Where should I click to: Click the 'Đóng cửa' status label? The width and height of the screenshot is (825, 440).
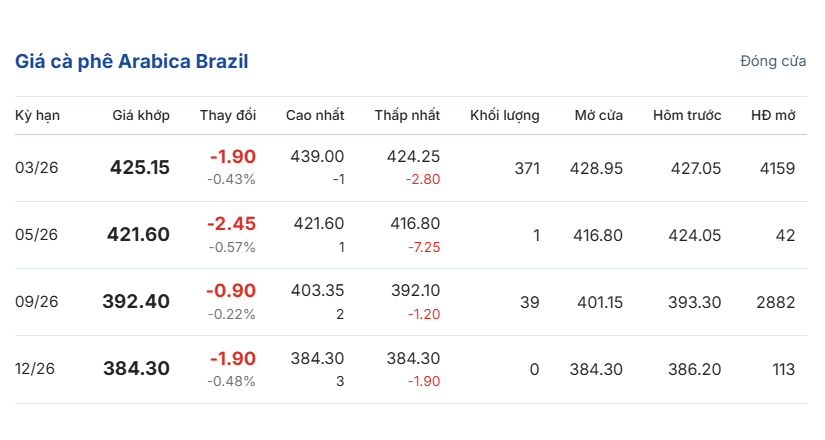coord(773,62)
